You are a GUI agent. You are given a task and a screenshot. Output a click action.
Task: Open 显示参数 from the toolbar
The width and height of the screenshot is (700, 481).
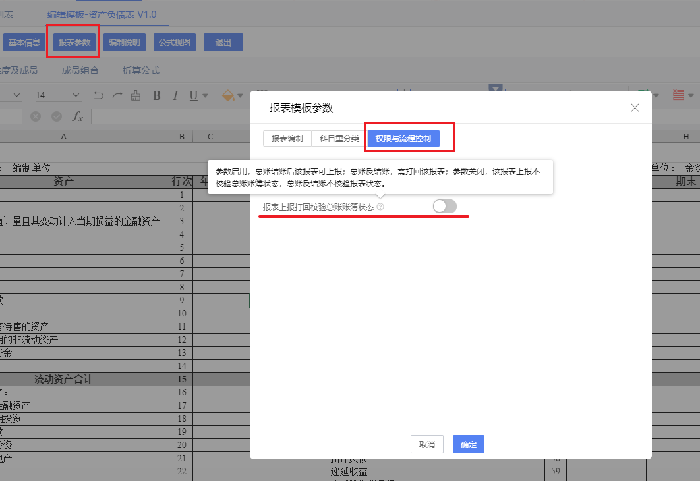(x=73, y=42)
